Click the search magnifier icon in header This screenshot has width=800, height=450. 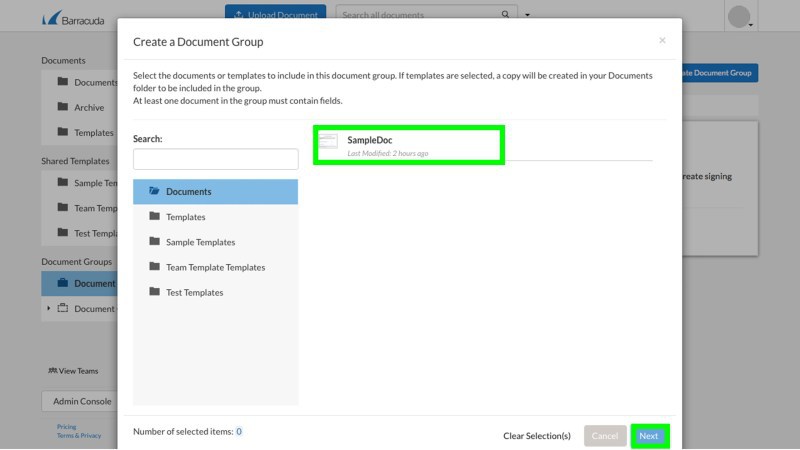tap(506, 15)
